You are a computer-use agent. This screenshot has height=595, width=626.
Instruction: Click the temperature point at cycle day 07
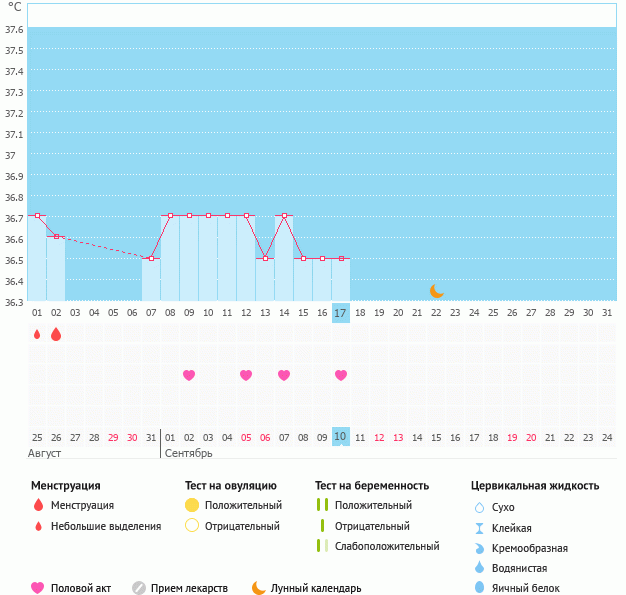point(151,258)
